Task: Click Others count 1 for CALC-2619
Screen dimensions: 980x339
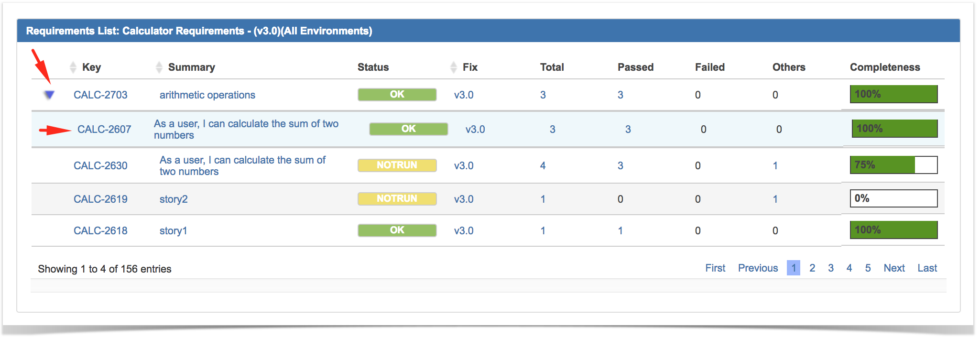Action: click(x=775, y=199)
